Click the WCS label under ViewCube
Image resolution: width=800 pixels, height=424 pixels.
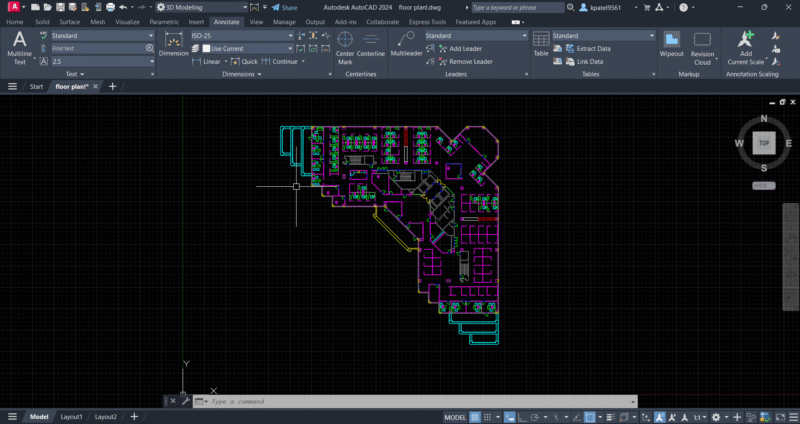pyautogui.click(x=763, y=186)
